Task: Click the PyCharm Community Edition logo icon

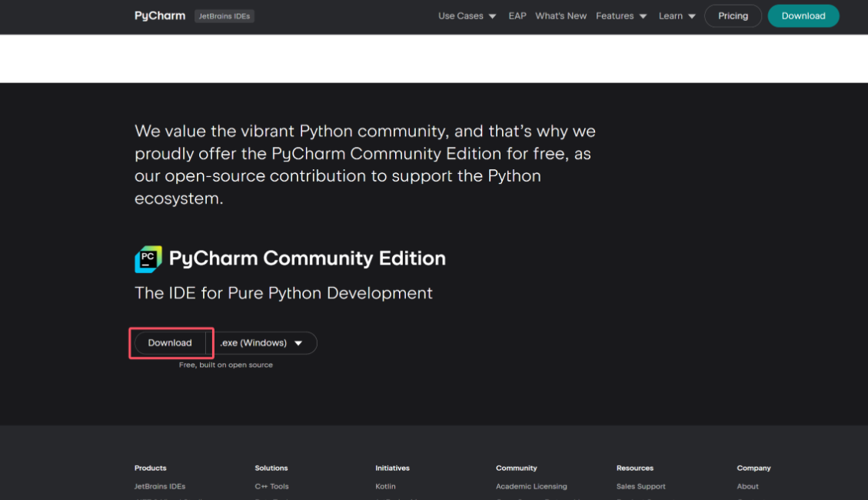Action: [148, 259]
